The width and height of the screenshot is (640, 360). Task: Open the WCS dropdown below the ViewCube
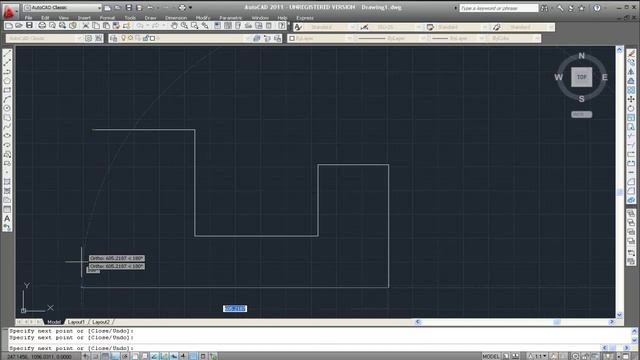coord(581,115)
